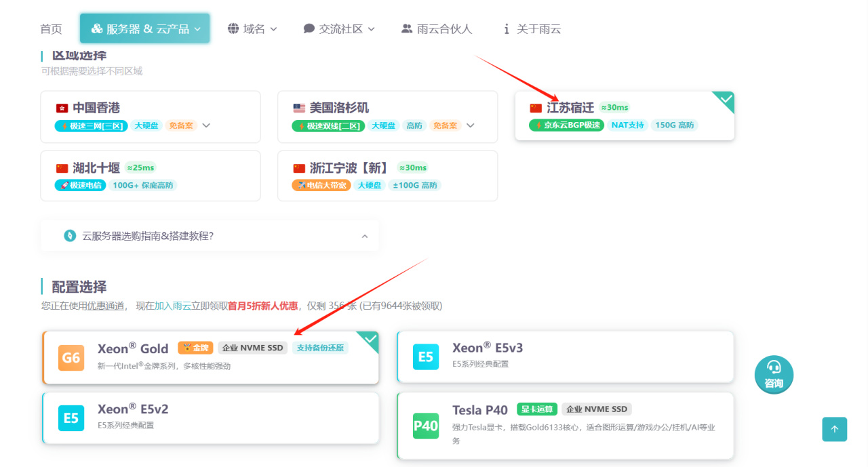Click the 显卡运算 tag on Tesla P40

pyautogui.click(x=537, y=409)
